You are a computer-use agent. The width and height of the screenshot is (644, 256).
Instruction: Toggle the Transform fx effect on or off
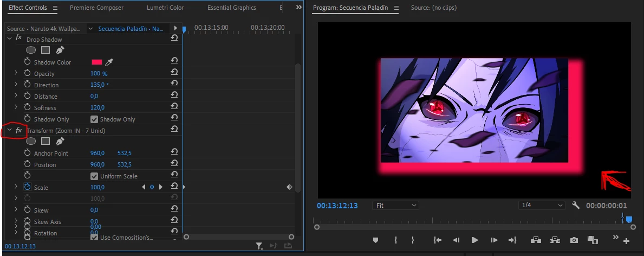coord(18,131)
